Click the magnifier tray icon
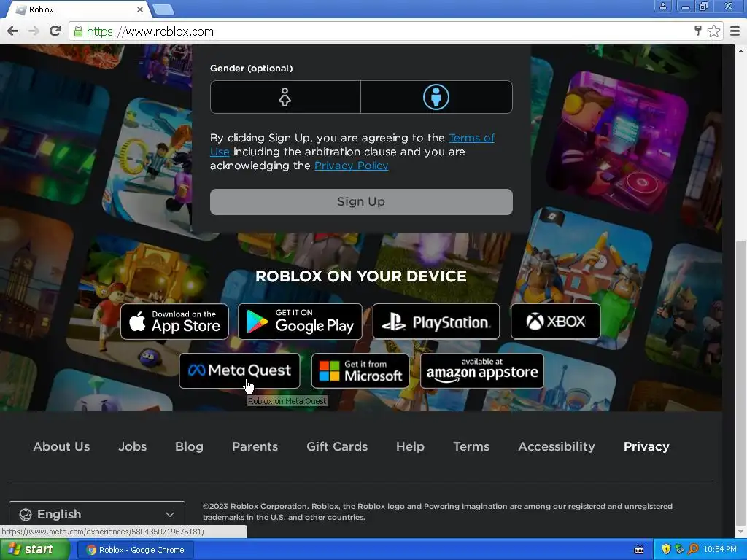Viewport: 747px width, 560px height. click(693, 550)
